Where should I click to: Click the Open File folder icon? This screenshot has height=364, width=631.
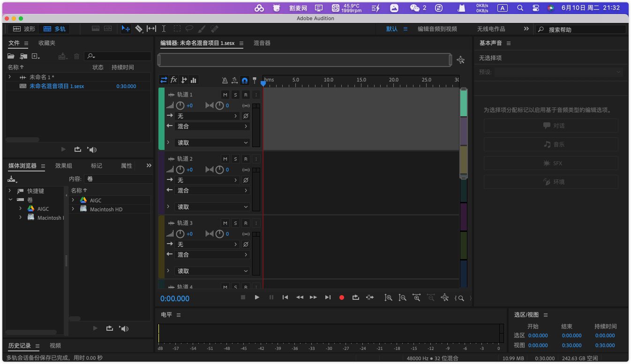click(x=11, y=56)
